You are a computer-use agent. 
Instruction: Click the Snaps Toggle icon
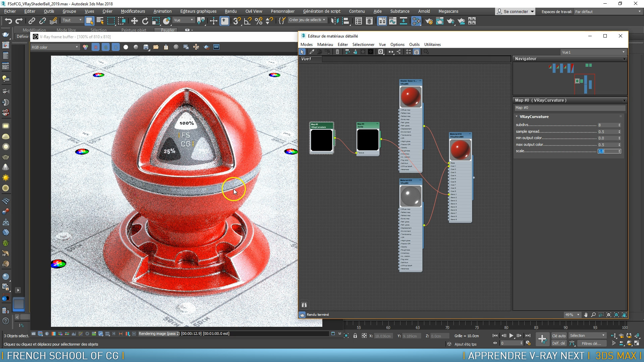237,21
